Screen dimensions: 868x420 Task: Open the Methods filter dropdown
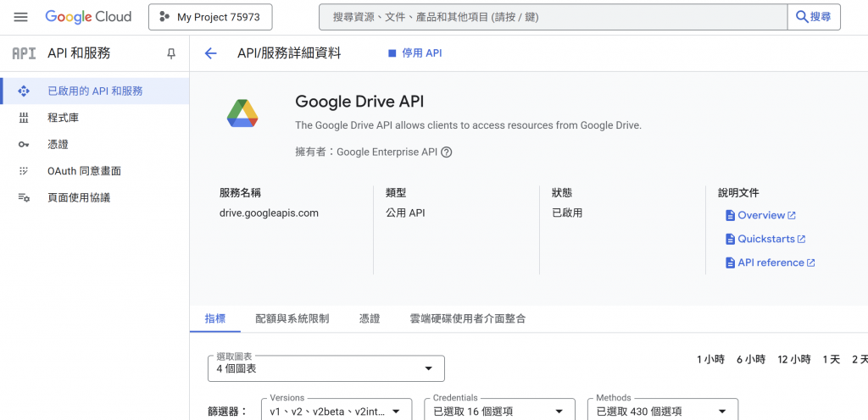point(663,412)
